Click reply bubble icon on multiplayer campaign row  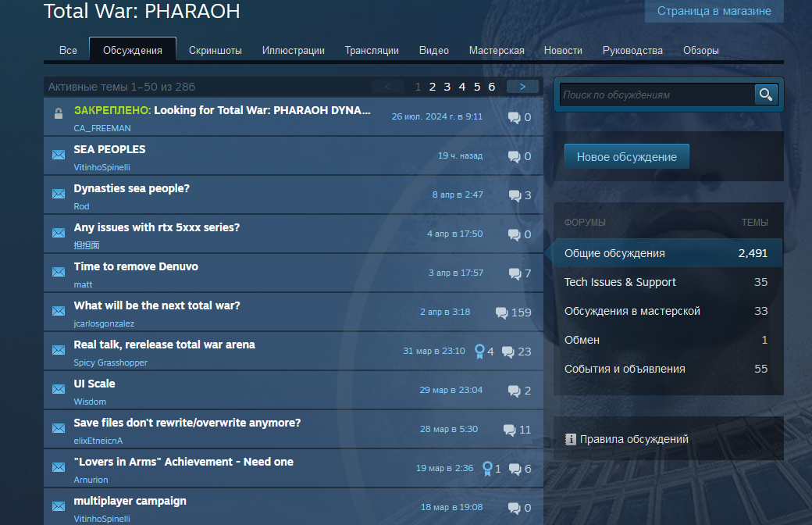click(x=515, y=508)
